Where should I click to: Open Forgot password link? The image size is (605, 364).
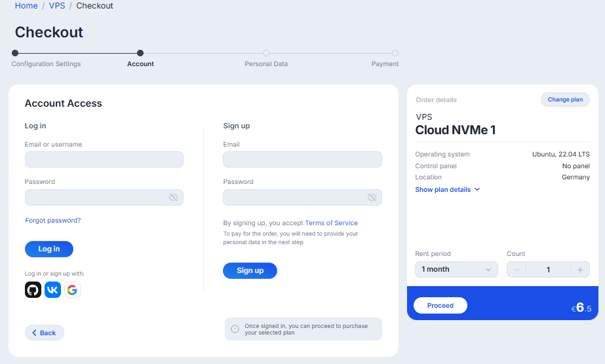coord(53,221)
